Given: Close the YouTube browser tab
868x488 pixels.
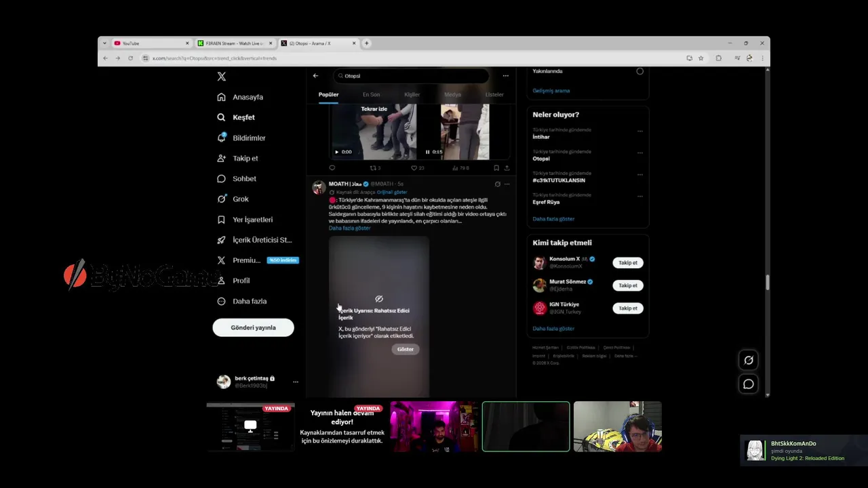Looking at the screenshot, I should [187, 43].
